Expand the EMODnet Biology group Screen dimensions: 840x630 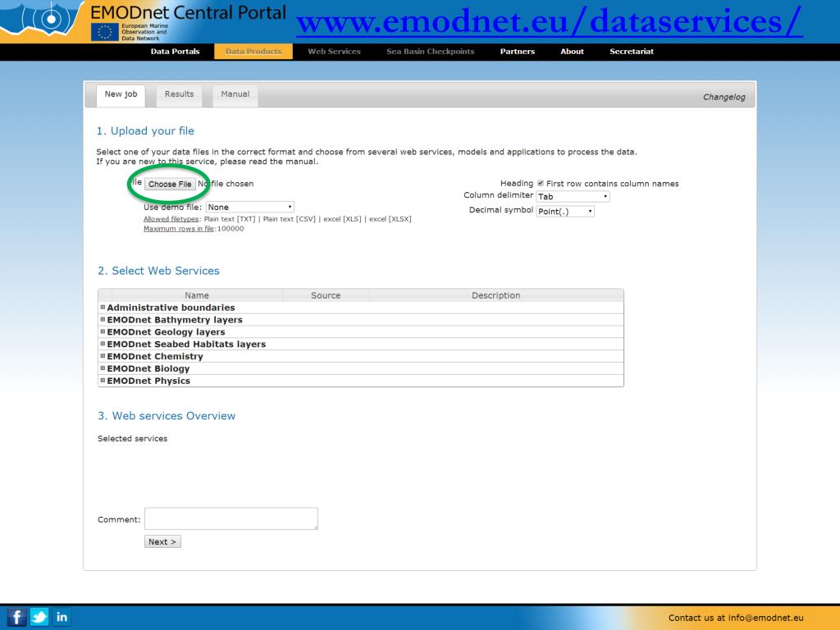click(103, 368)
